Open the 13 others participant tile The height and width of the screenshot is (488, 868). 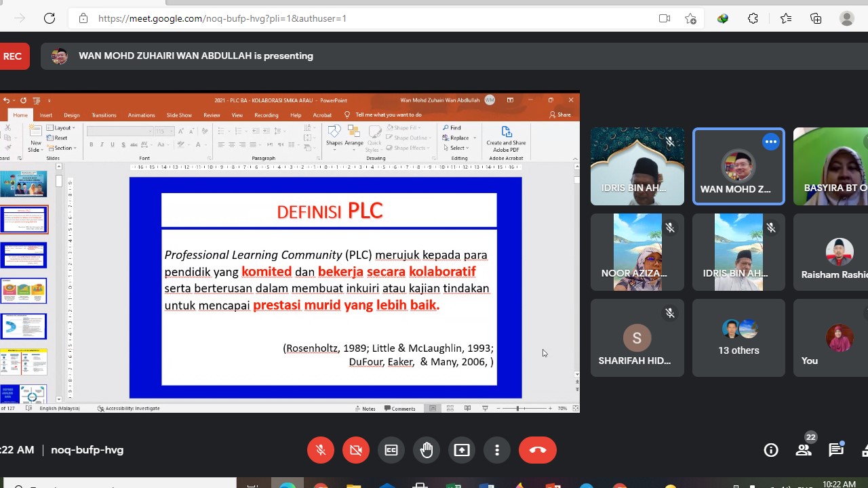738,338
